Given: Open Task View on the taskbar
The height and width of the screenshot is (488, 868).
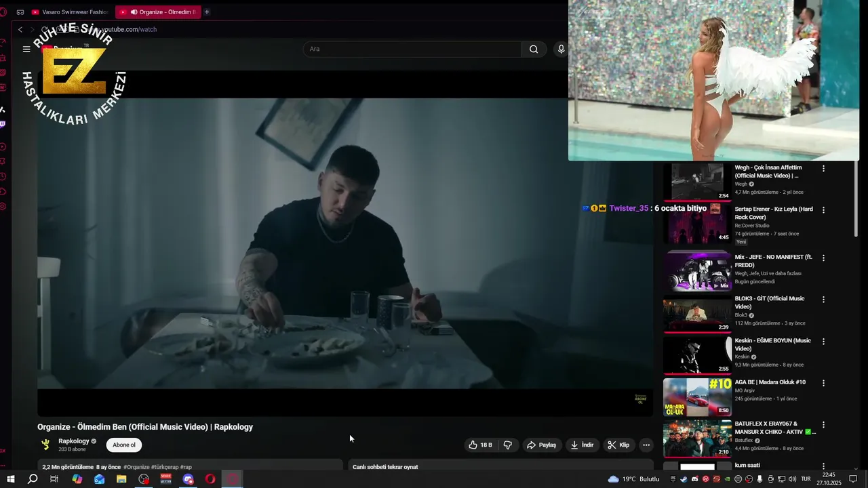Looking at the screenshot, I should [x=54, y=479].
